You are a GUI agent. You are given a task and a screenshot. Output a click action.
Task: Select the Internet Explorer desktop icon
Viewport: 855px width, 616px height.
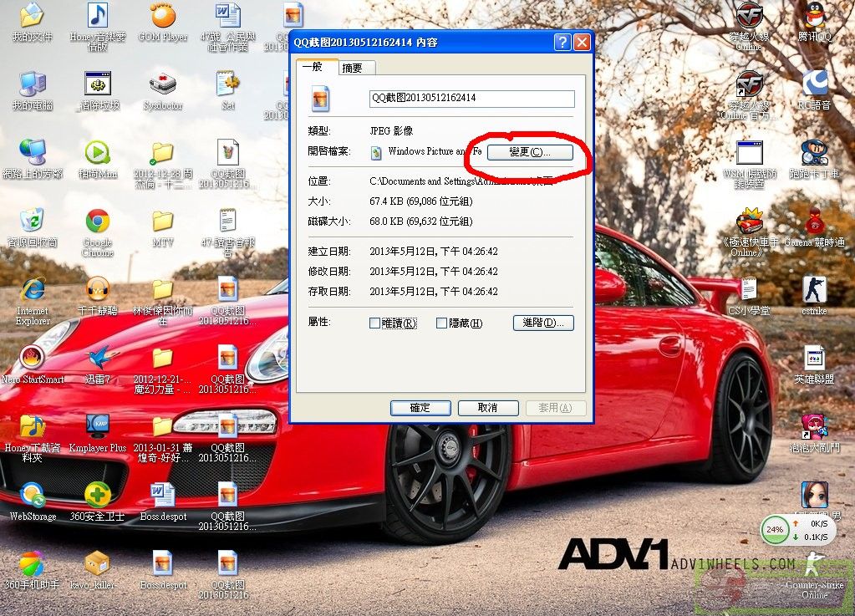pyautogui.click(x=32, y=290)
